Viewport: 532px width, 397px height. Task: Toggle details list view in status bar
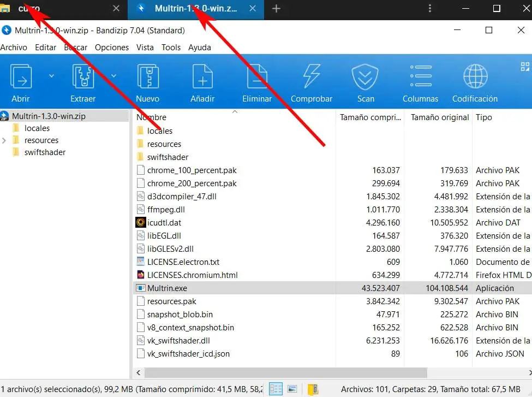point(276,389)
